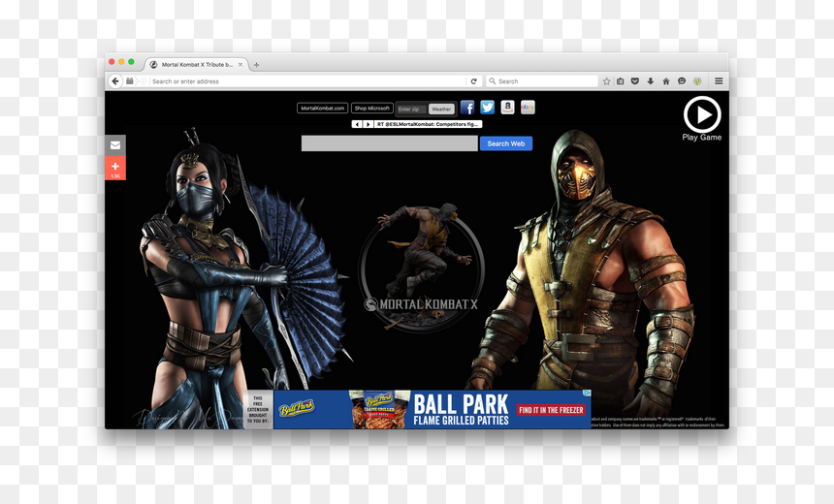834x504 pixels.
Task: Open the chat speech-bubble toolbar icon
Action: [682, 81]
